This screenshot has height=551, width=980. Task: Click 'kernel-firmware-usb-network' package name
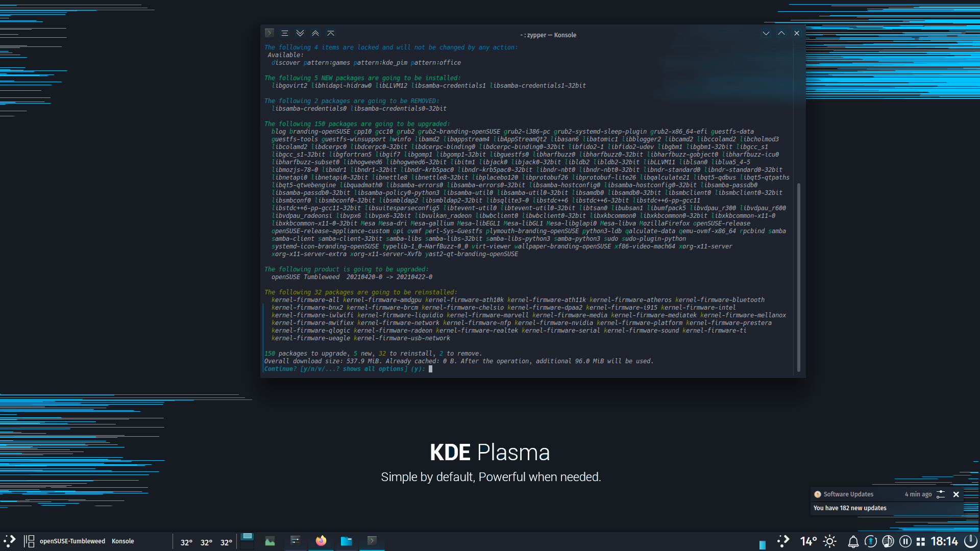[402, 338]
